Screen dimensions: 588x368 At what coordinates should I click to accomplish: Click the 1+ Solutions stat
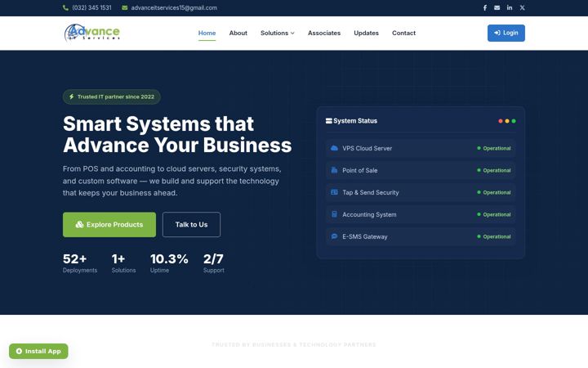pos(123,263)
